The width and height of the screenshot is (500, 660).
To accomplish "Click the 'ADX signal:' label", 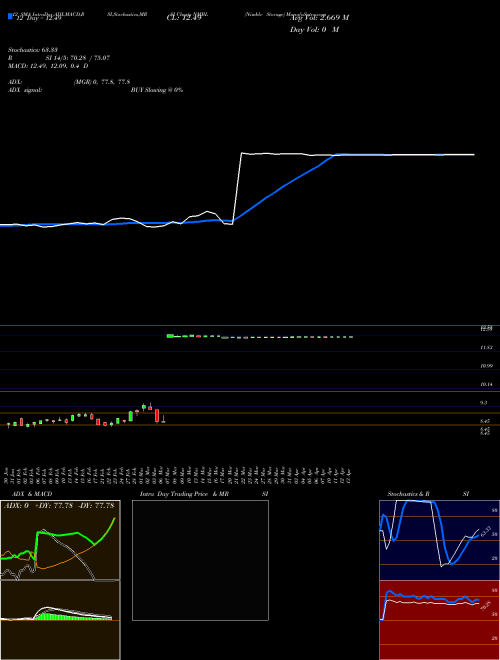I will click(x=25, y=90).
